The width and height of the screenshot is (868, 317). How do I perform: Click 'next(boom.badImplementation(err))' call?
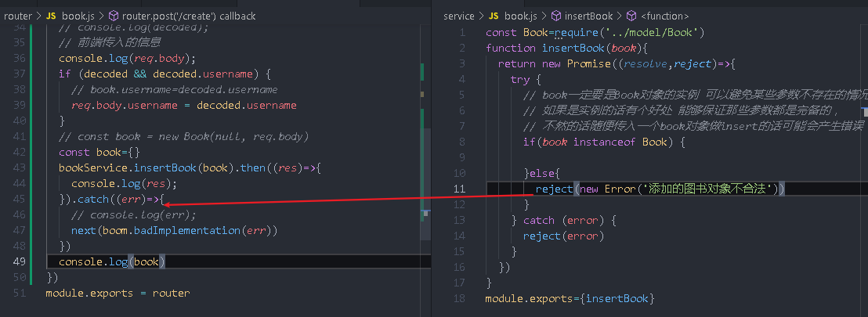click(x=175, y=230)
